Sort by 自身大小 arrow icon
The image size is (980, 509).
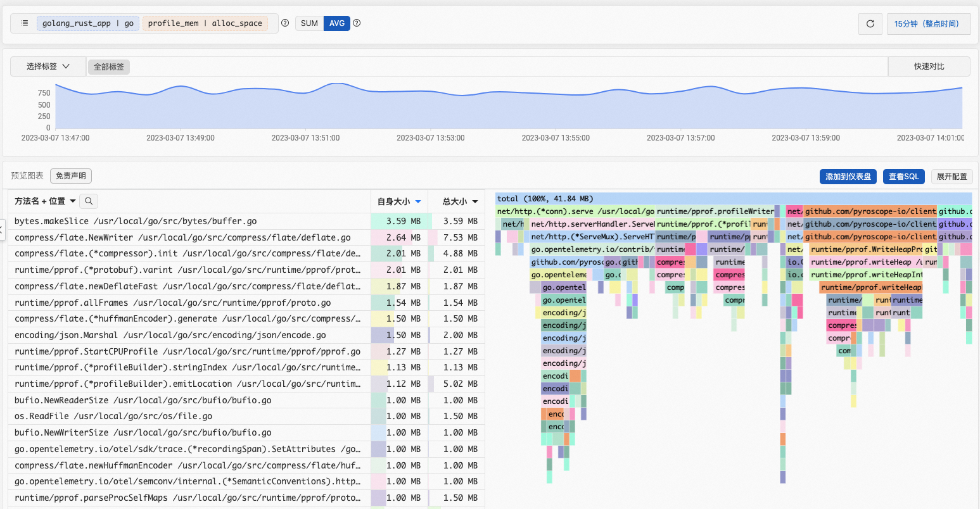[x=418, y=201]
